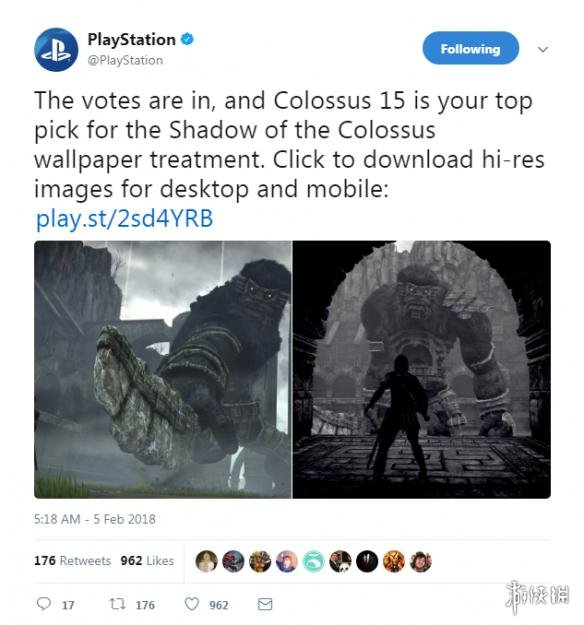
Task: View the 176 Retweets list
Action: point(73,560)
